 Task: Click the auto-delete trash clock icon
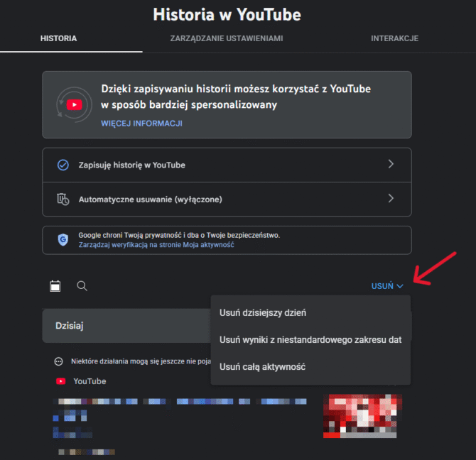pyautogui.click(x=63, y=199)
